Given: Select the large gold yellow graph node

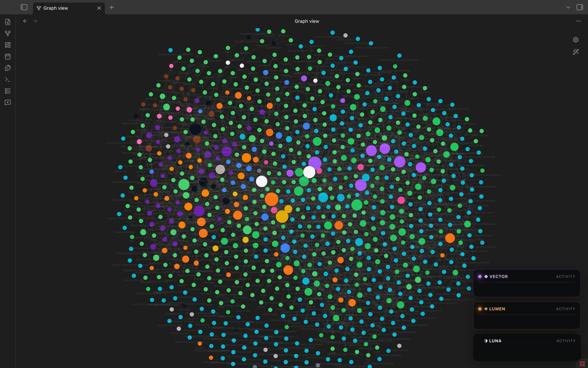Looking at the screenshot, I should click(282, 216).
